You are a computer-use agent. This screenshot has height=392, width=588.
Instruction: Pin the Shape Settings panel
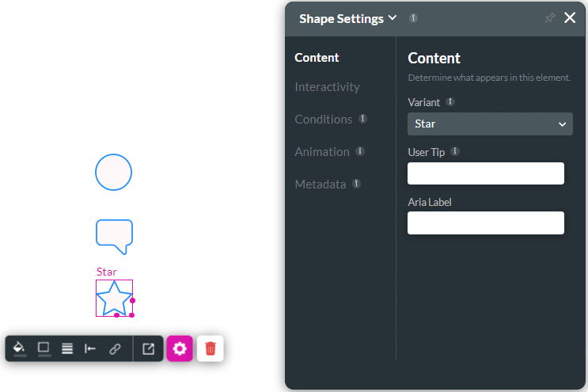(x=550, y=18)
